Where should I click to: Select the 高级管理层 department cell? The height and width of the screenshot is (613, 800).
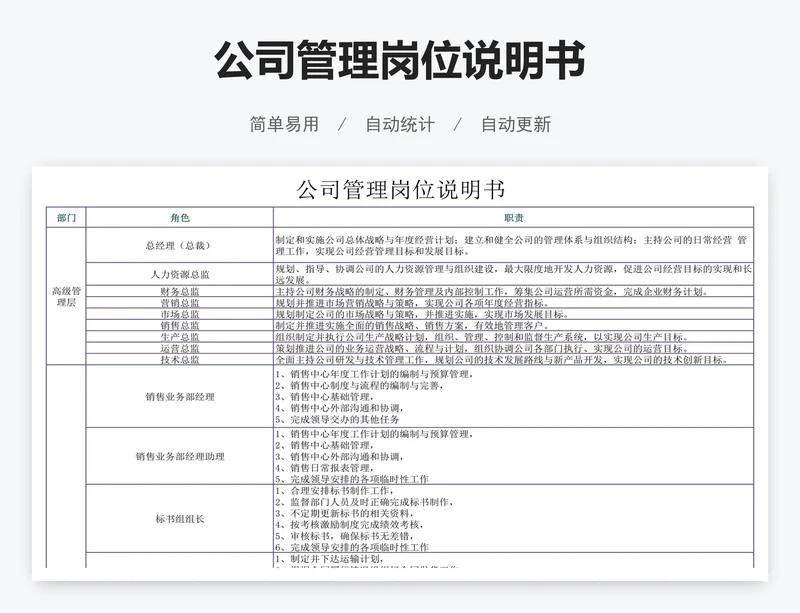(66, 297)
